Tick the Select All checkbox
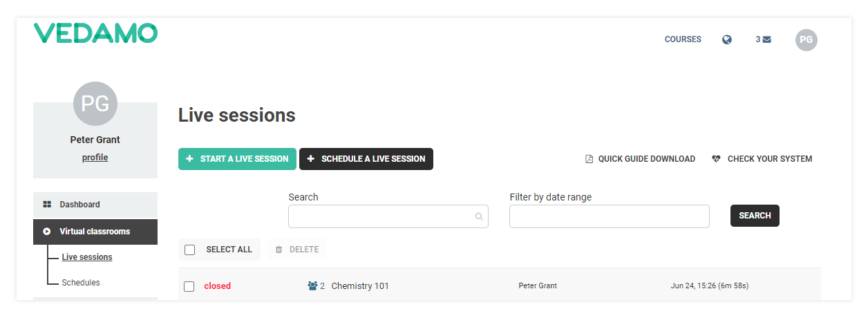Screen dimensions: 868x318 point(190,250)
